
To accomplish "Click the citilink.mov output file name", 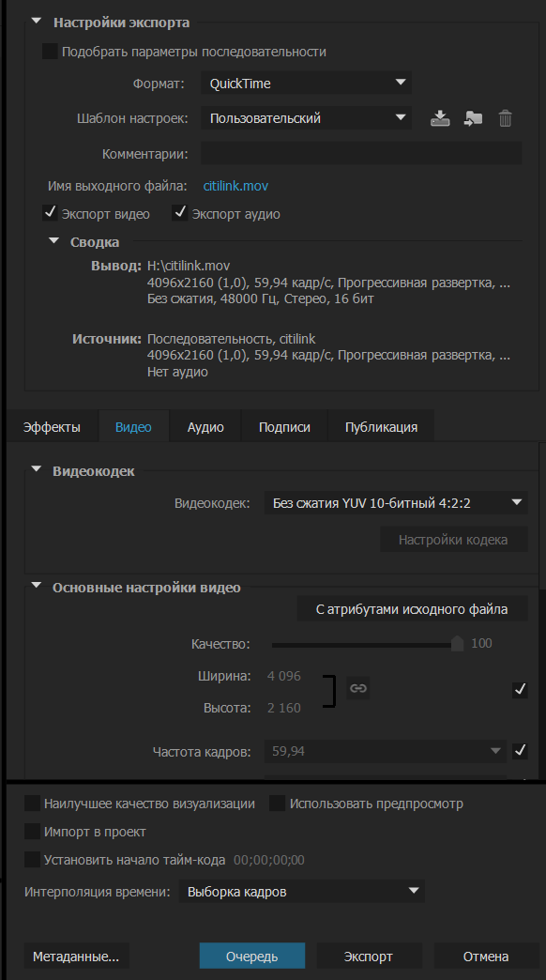I will click(235, 186).
